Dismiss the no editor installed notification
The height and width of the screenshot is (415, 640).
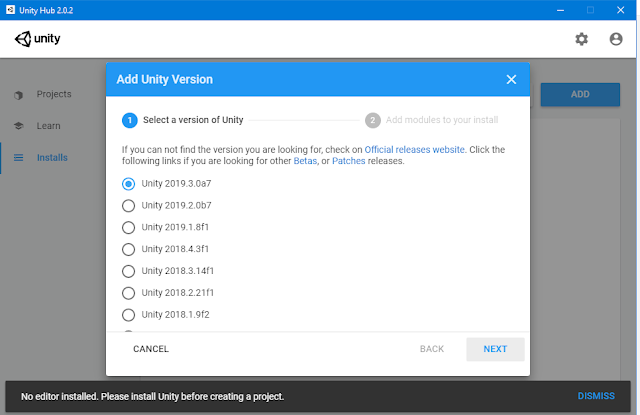click(596, 396)
